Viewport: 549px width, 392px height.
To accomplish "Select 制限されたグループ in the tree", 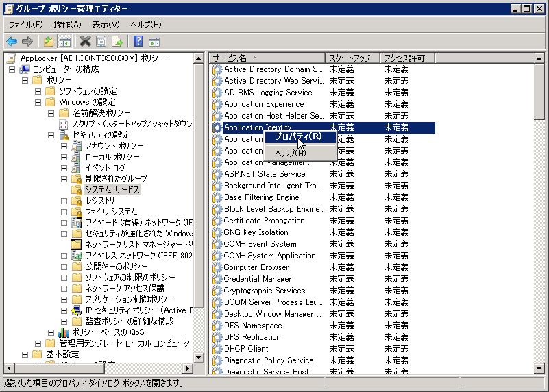I will click(117, 179).
